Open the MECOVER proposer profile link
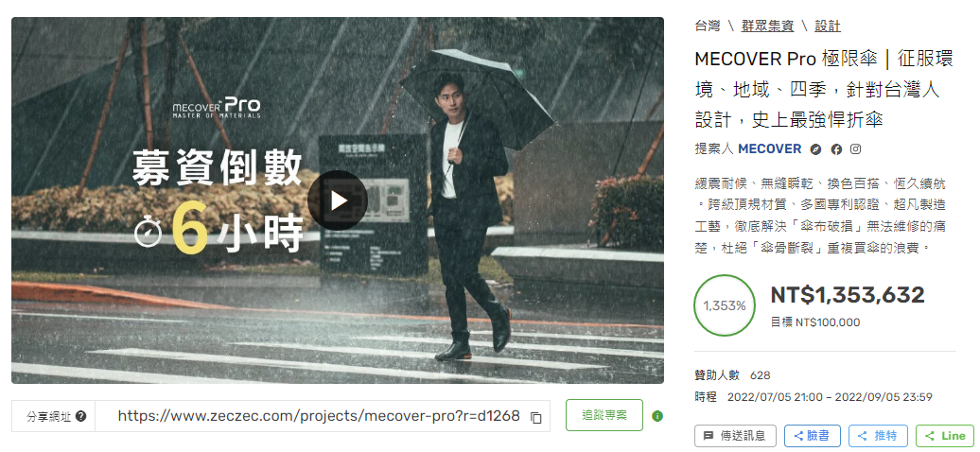The width and height of the screenshot is (980, 452). point(769,148)
